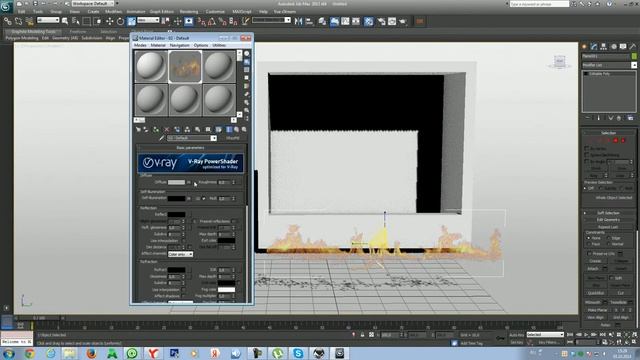Click the Auto Key button
The height and width of the screenshot is (360, 640).
517,335
